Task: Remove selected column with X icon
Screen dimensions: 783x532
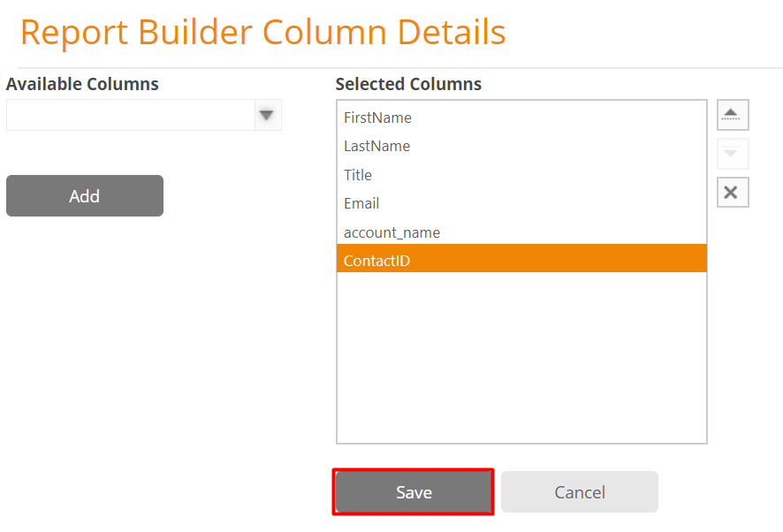Action: [x=733, y=193]
